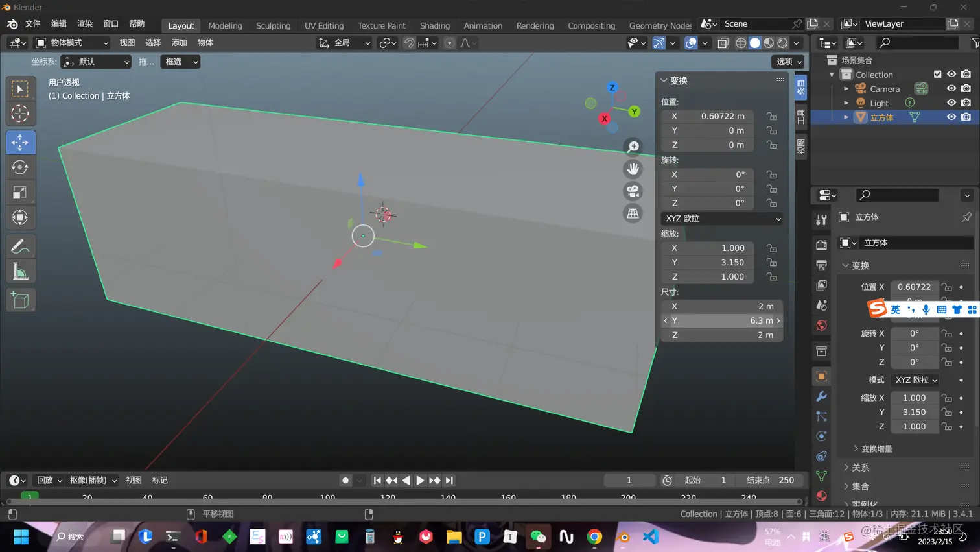Open the Modifier wrench properties tab

point(821,396)
